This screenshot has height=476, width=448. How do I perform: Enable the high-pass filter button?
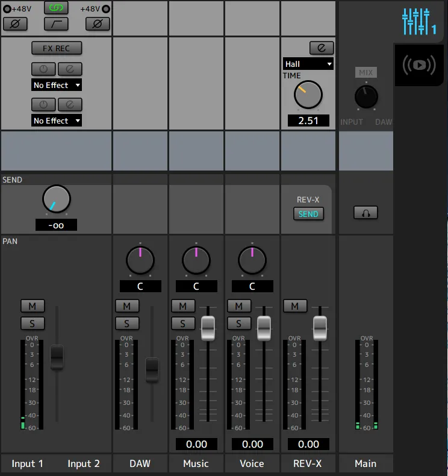tap(56, 24)
